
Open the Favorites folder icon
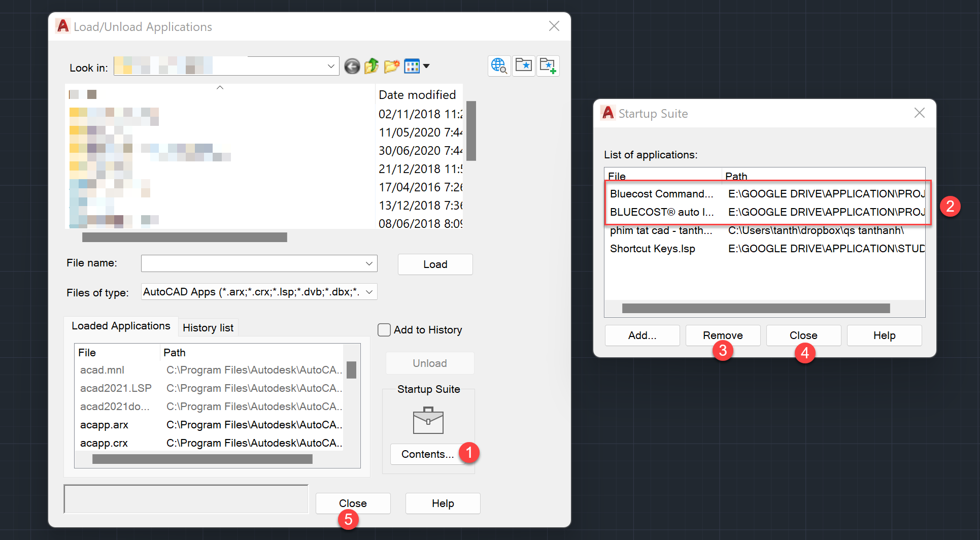click(x=523, y=66)
